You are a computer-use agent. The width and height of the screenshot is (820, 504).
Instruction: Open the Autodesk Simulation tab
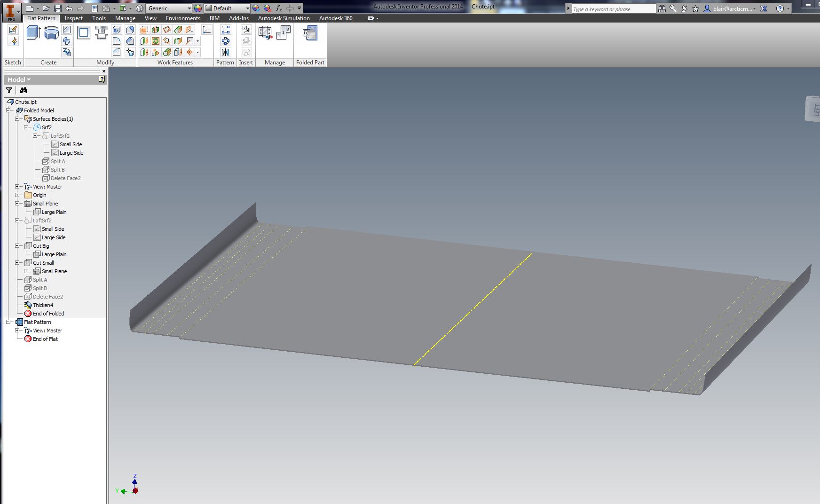[284, 18]
